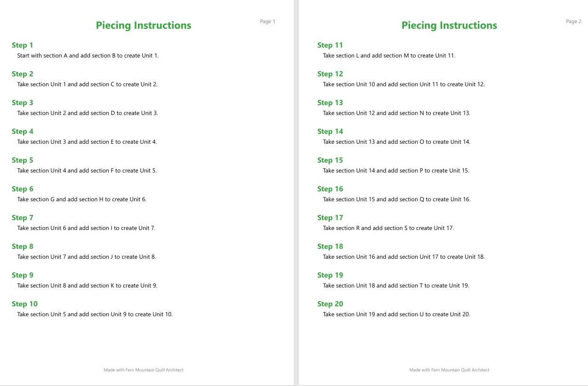Select the Step 10 heading
The height and width of the screenshot is (386, 588).
(24, 304)
